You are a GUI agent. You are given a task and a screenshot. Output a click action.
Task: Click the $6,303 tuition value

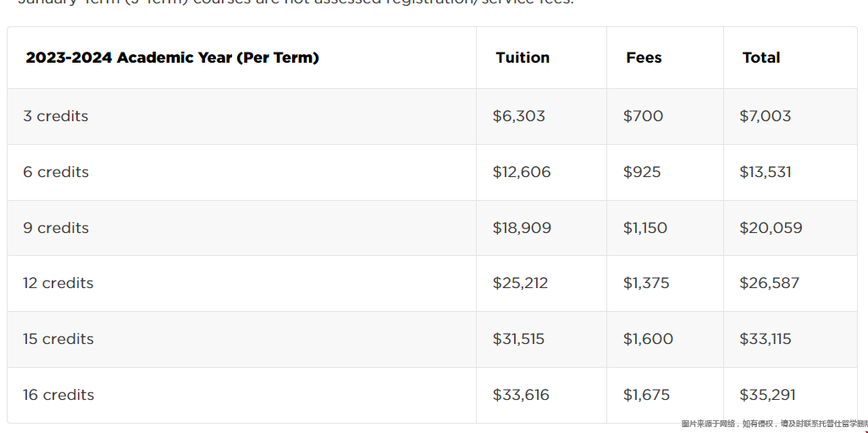pos(519,116)
